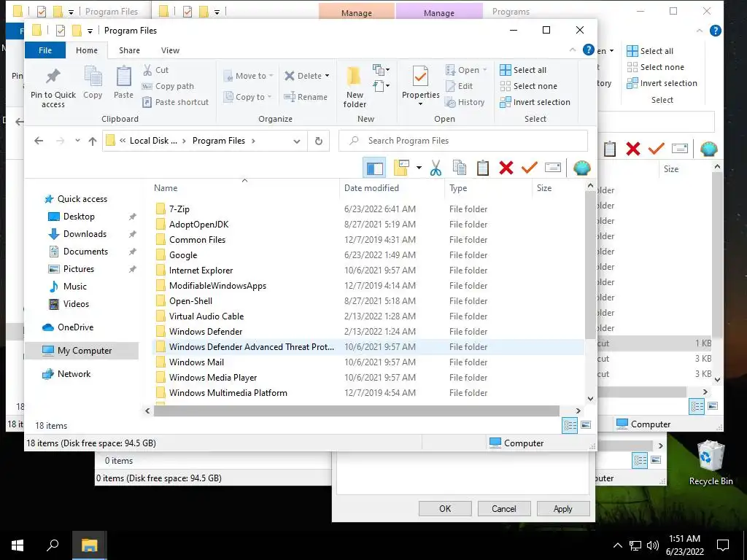This screenshot has width=747, height=560.
Task: Click the Cut scissors icon in the Classic toolbar
Action: point(436,168)
